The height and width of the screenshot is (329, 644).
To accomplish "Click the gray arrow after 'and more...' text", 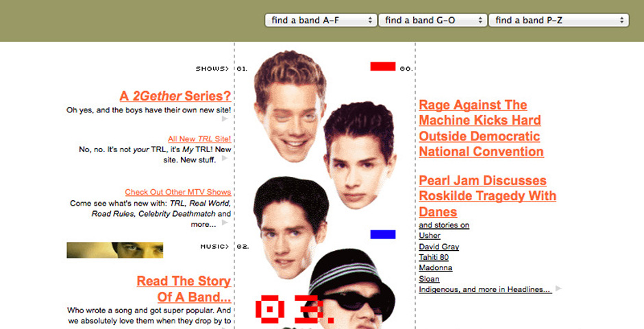I will click(225, 223).
